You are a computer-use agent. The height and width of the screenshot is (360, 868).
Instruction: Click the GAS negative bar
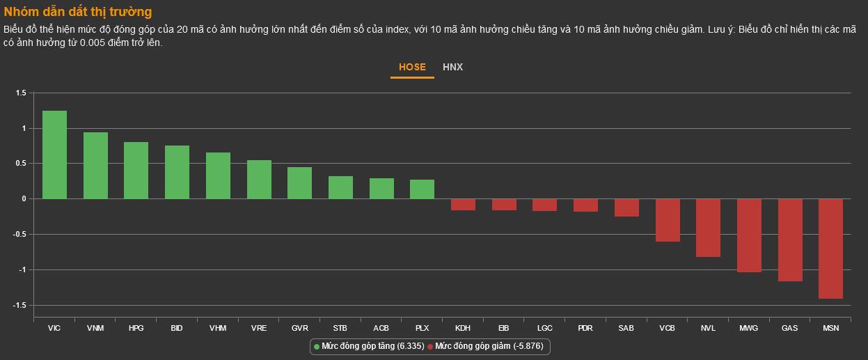pos(790,240)
